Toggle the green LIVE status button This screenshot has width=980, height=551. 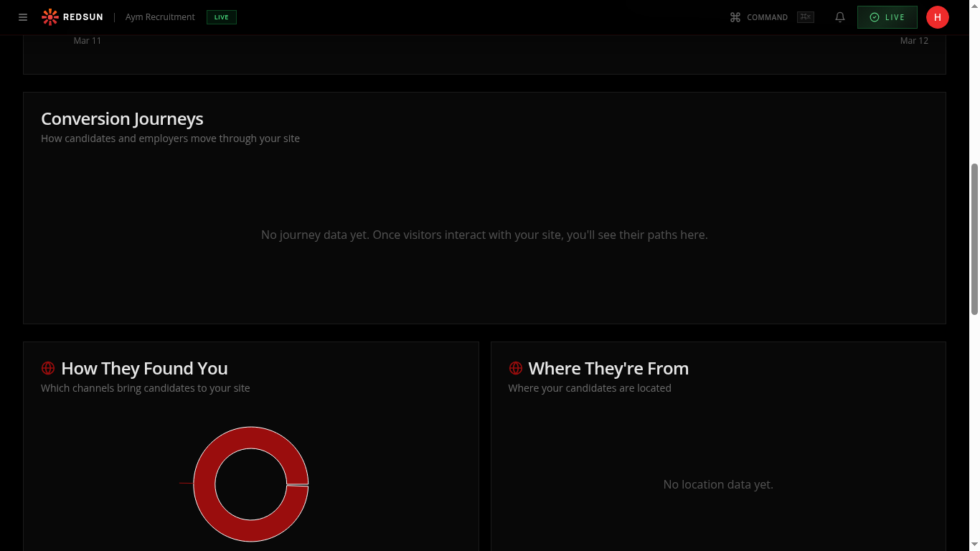tap(887, 17)
